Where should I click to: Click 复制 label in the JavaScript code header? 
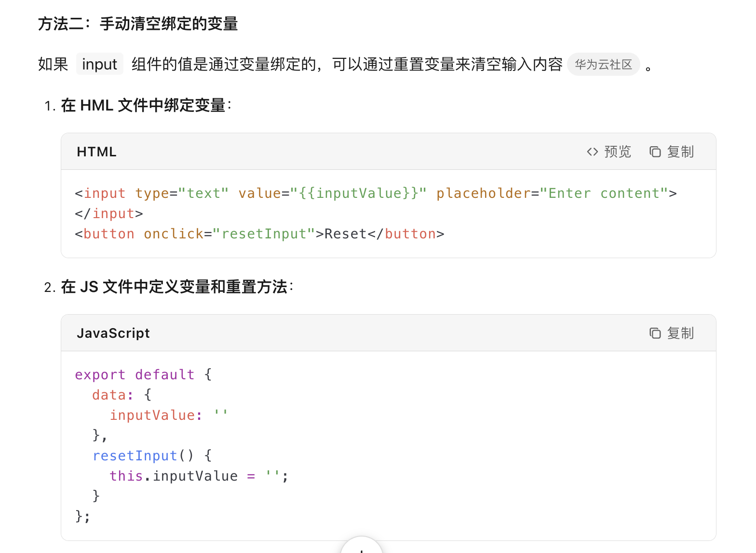pos(680,333)
